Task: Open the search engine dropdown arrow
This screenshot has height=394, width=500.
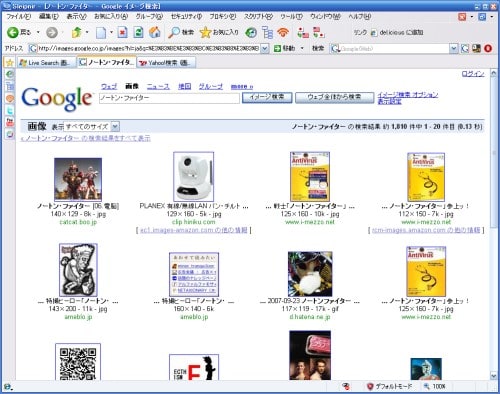Action: [453, 49]
